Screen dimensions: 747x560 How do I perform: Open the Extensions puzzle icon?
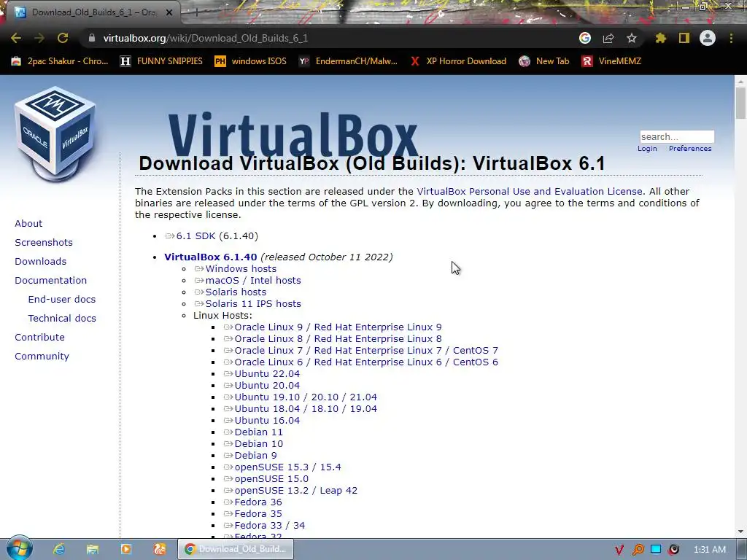(x=661, y=38)
